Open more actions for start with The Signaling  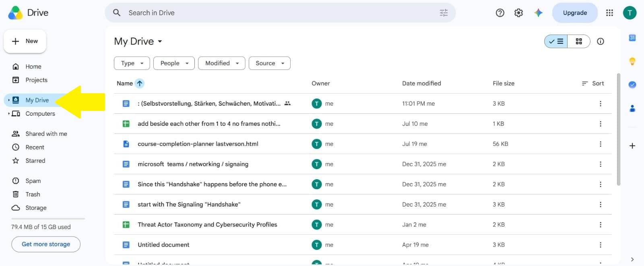click(601, 205)
